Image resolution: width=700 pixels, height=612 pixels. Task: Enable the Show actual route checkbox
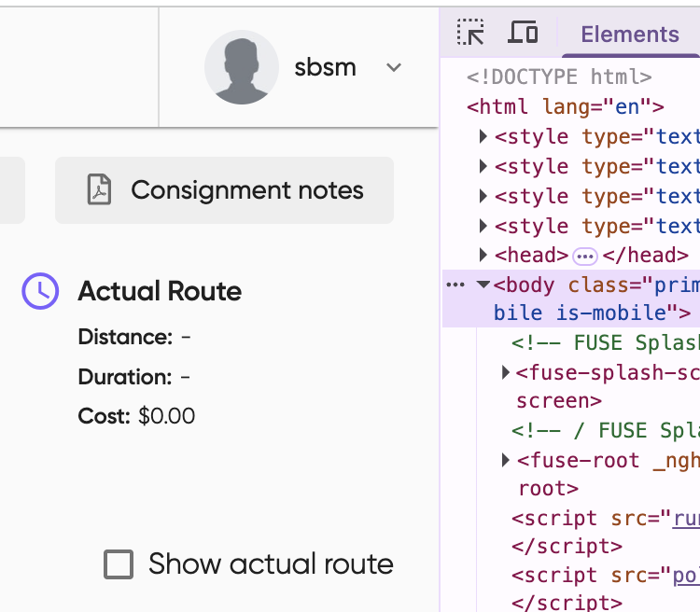pos(119,564)
